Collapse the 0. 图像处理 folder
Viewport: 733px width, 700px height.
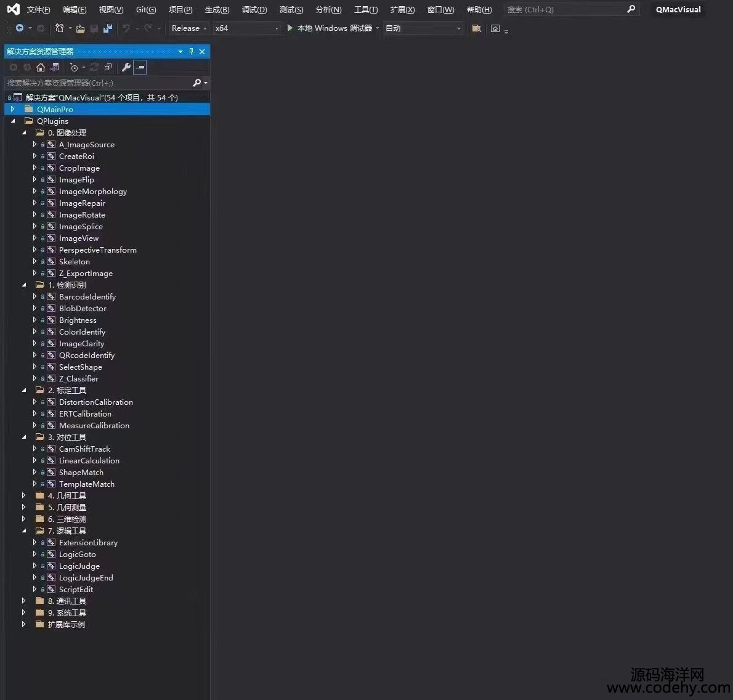(x=24, y=133)
